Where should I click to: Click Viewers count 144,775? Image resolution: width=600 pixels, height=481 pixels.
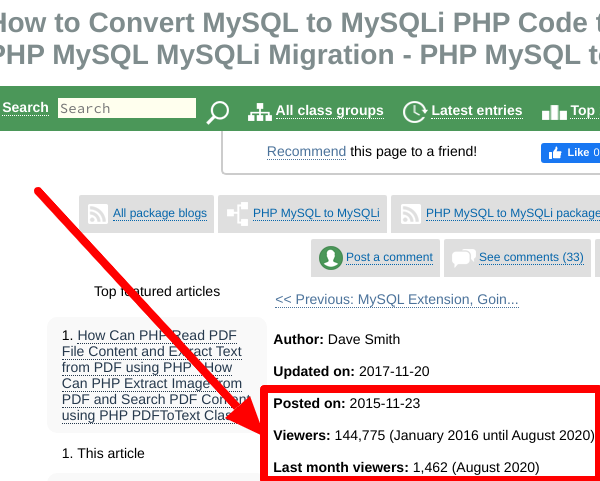360,435
